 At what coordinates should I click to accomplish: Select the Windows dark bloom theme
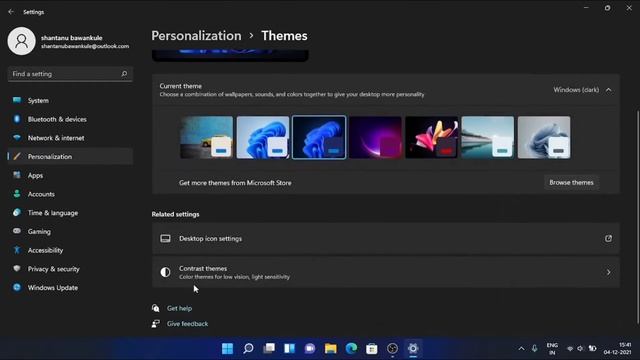(319, 137)
